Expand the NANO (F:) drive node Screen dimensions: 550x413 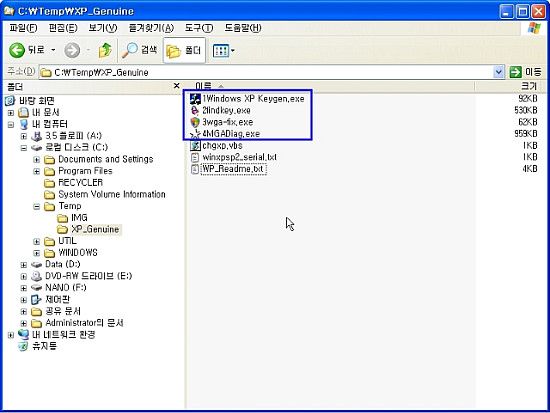pyautogui.click(x=24, y=288)
